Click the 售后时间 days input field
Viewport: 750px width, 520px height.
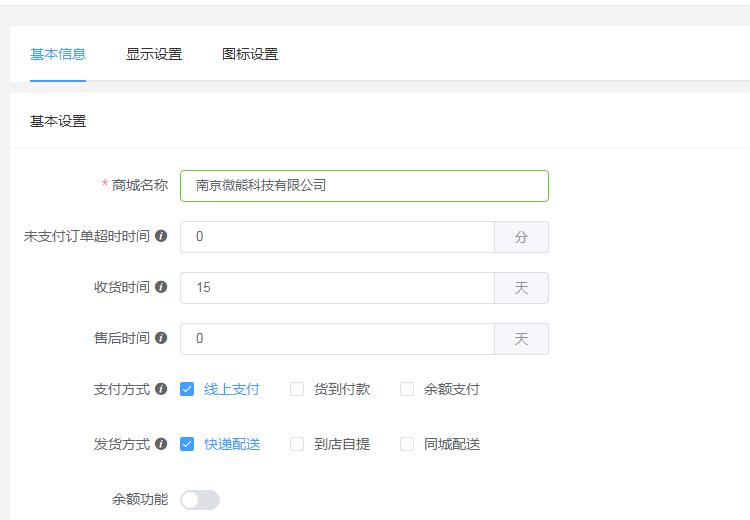click(x=337, y=339)
